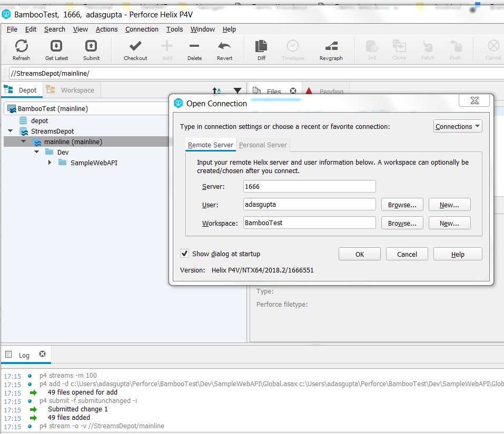This screenshot has width=504, height=434.
Task: Click the SampleWebAPI folder icon
Action: (x=62, y=163)
